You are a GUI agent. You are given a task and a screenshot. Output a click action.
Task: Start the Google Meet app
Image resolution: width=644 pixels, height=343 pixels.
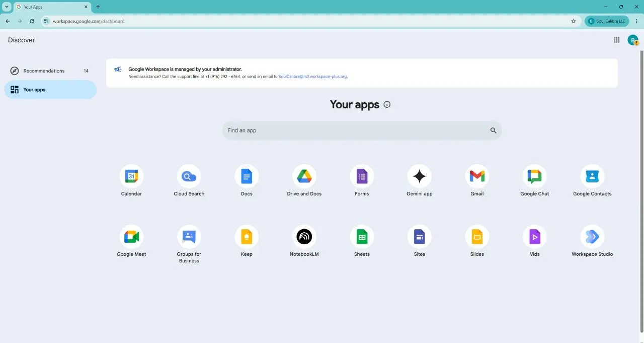click(131, 241)
